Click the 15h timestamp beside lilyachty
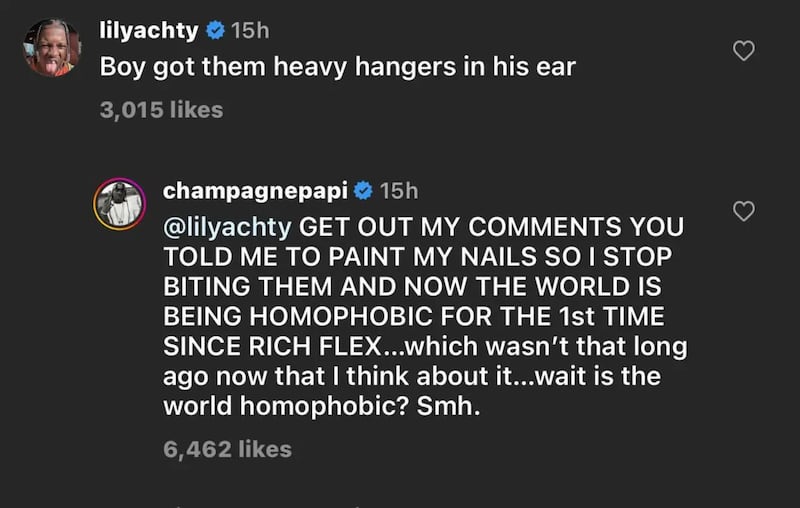The height and width of the screenshot is (508, 800). pyautogui.click(x=250, y=30)
